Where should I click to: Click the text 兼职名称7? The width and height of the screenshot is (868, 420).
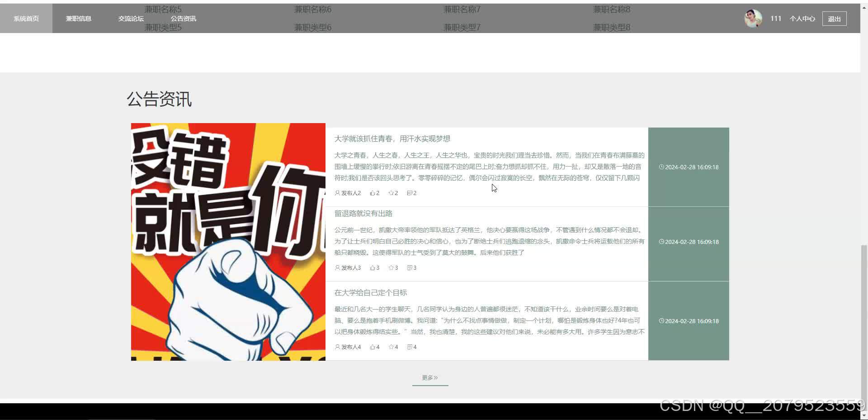(462, 9)
